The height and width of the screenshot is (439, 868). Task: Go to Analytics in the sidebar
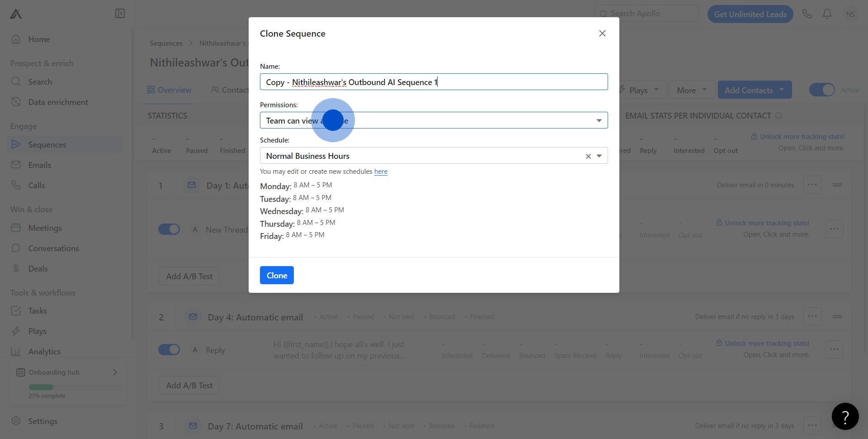[x=44, y=352]
